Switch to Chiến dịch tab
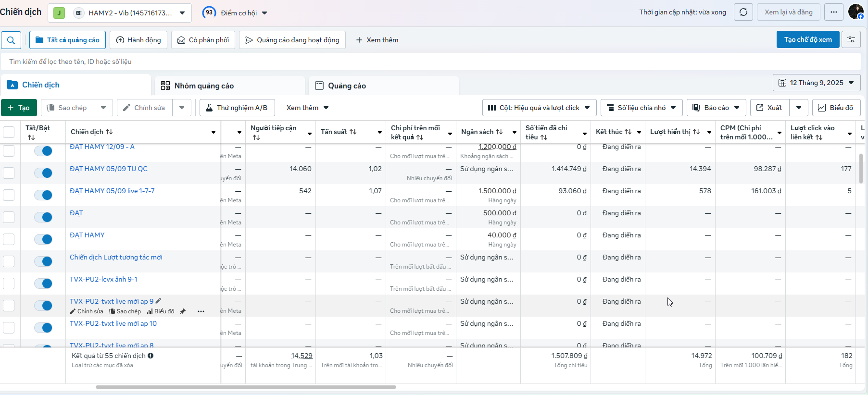The width and height of the screenshot is (868, 395). click(76, 85)
